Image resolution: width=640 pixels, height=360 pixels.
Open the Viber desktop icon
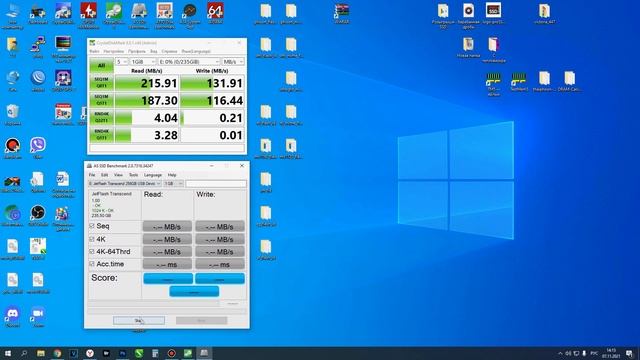click(38, 148)
